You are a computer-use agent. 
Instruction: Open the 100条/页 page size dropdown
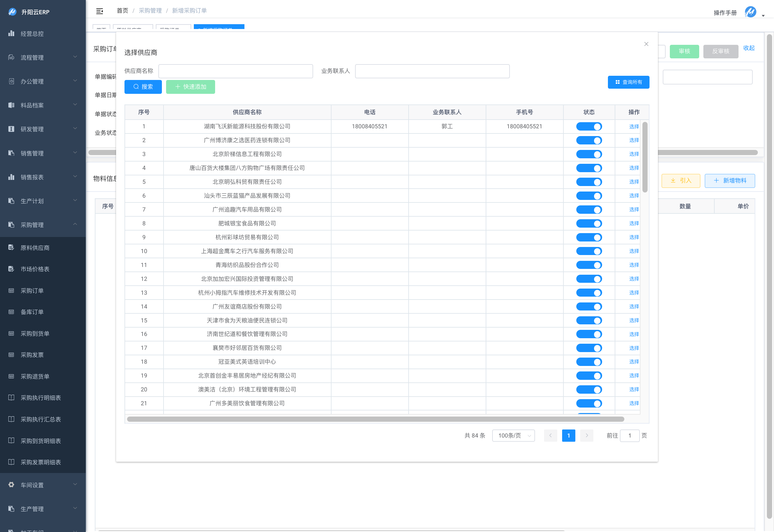513,436
